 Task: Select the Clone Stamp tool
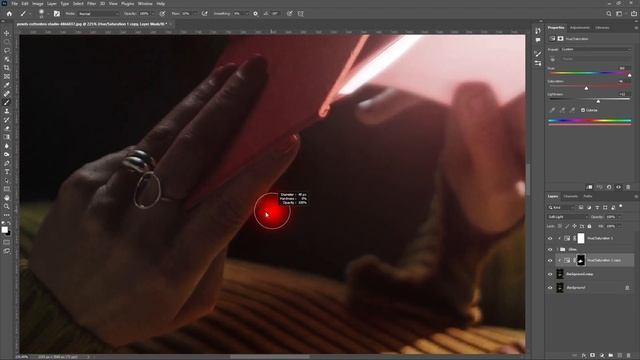click(7, 111)
